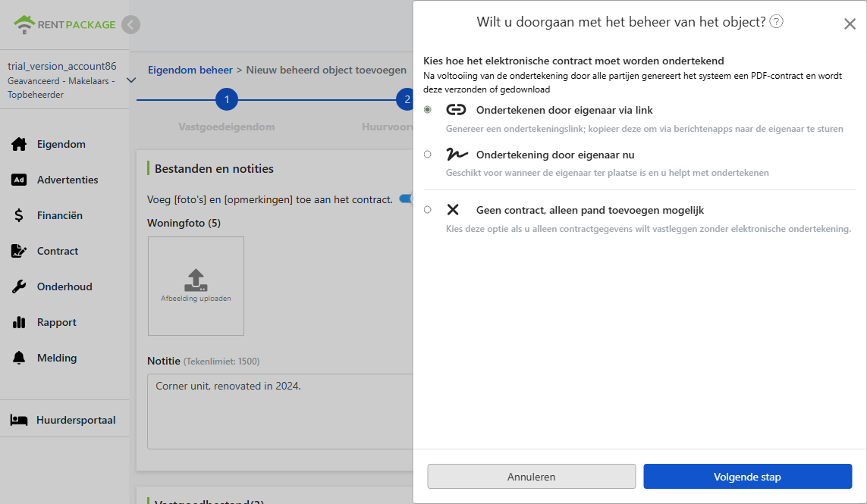Click the Eigendom house icon
This screenshot has width=867, height=504.
[x=19, y=144]
